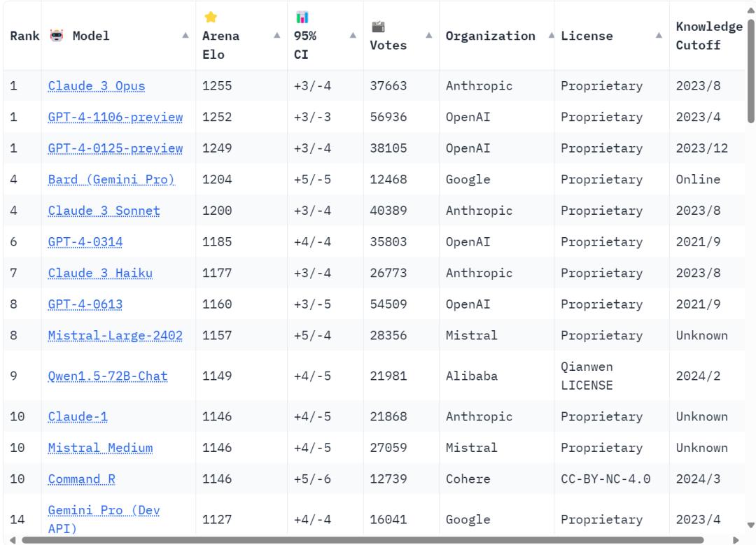Click the Knowledge Cutoff column header
The height and width of the screenshot is (545, 756).
(x=708, y=36)
